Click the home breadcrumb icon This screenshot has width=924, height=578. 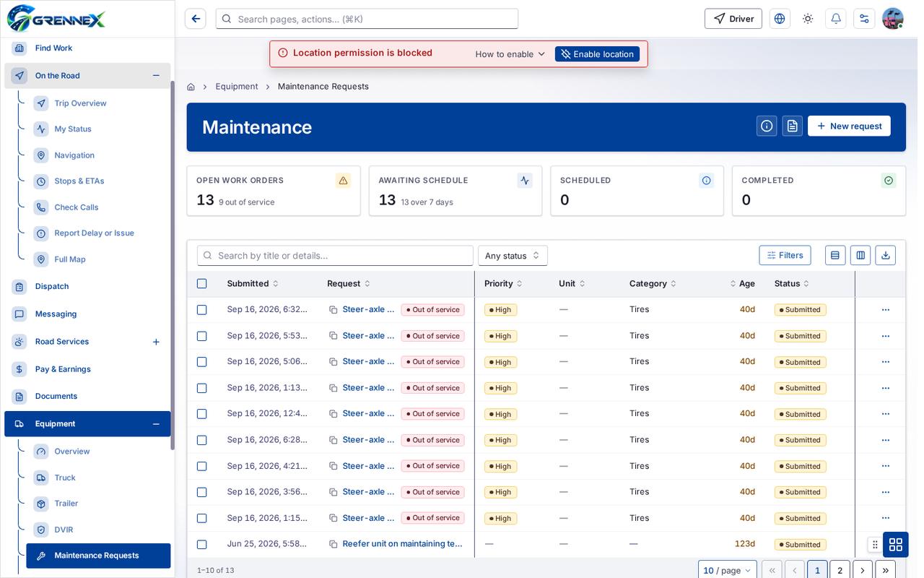(191, 87)
